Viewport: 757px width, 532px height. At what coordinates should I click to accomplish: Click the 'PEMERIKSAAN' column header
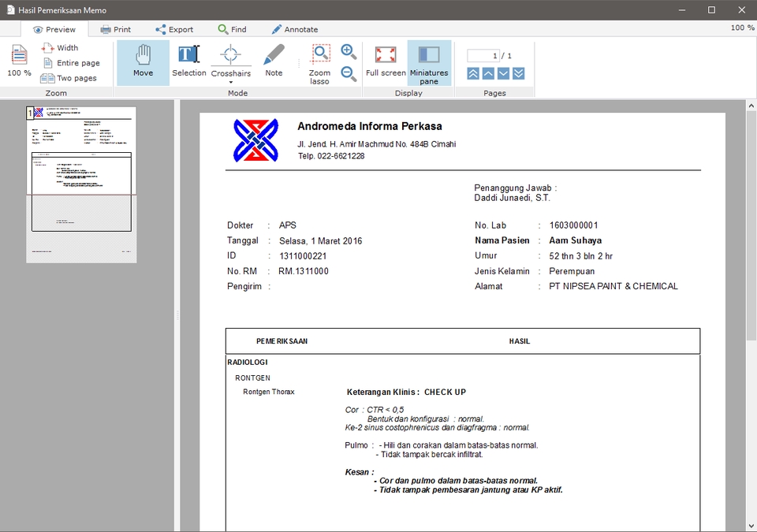282,341
